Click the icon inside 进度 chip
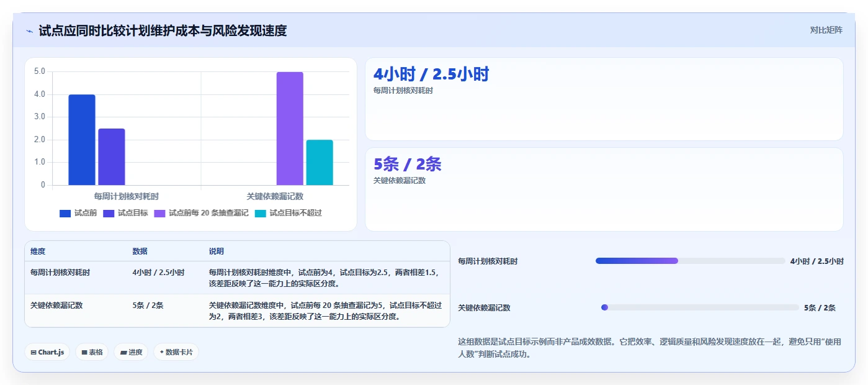This screenshot has width=868, height=385. (x=123, y=352)
